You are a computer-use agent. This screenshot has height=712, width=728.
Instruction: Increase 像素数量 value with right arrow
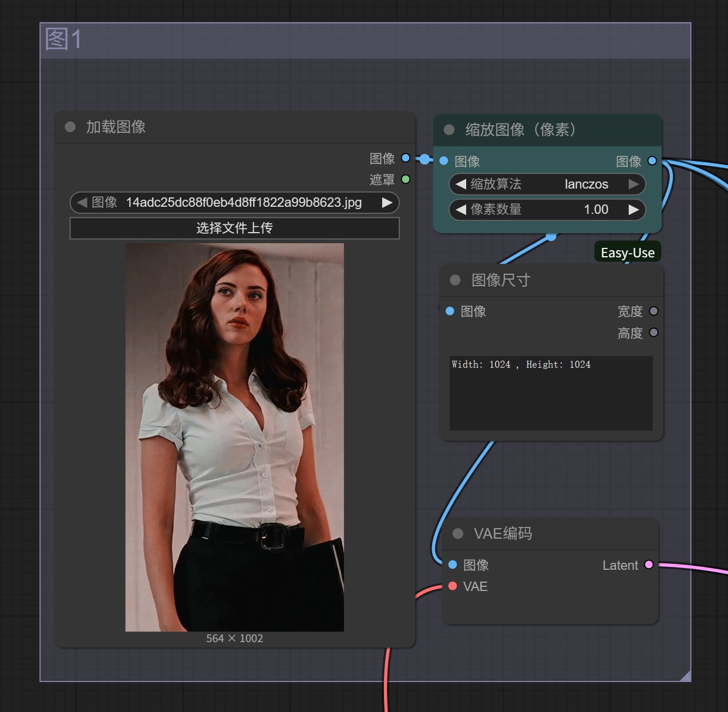[633, 210]
